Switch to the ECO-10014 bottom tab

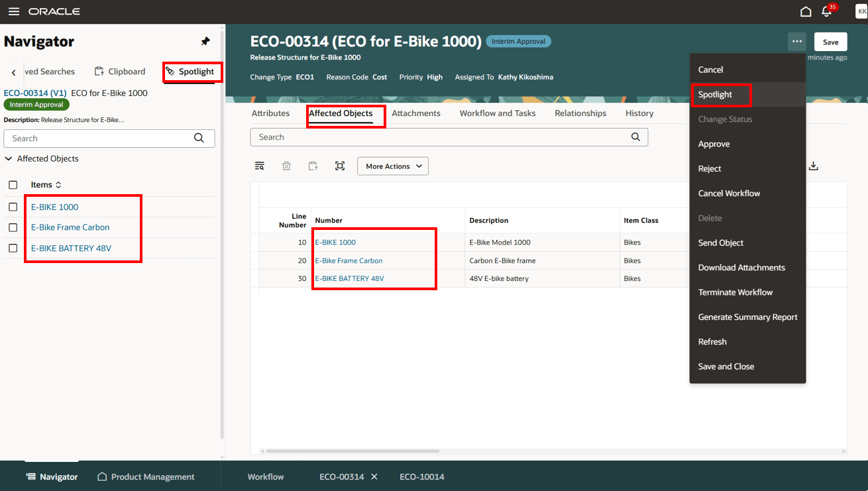422,476
